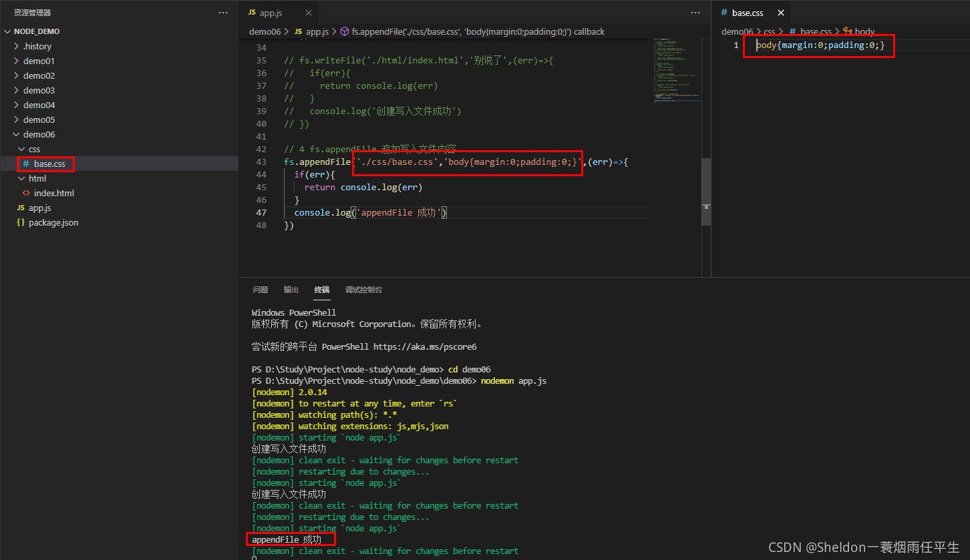
Task: Open app.js in the file tree
Action: coord(119,208)
